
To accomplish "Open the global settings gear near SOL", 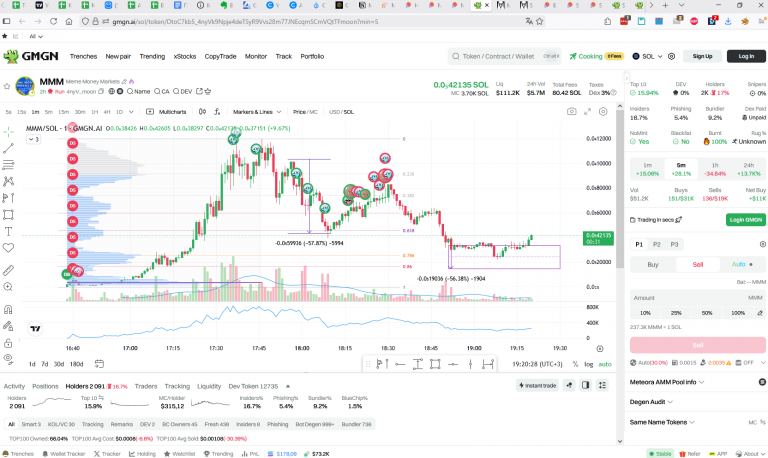I will (672, 56).
